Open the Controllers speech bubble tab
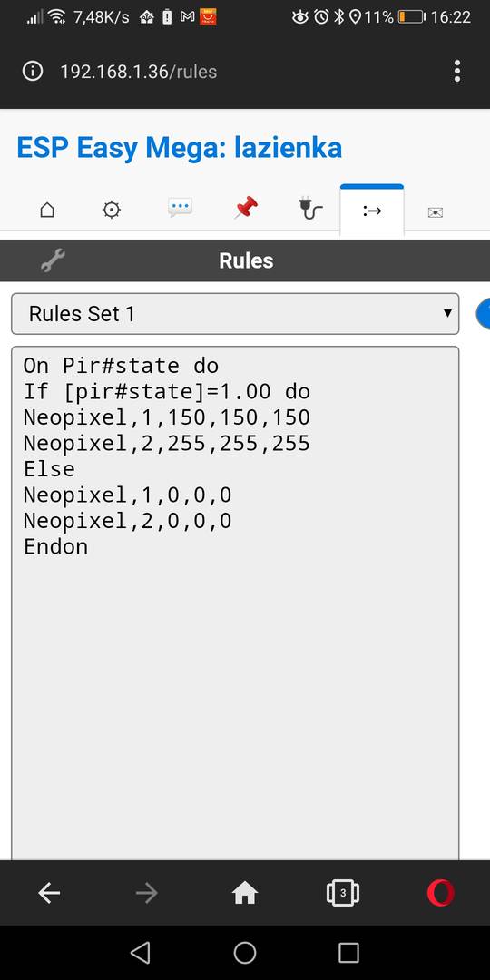This screenshot has height=980, width=490. (x=180, y=208)
